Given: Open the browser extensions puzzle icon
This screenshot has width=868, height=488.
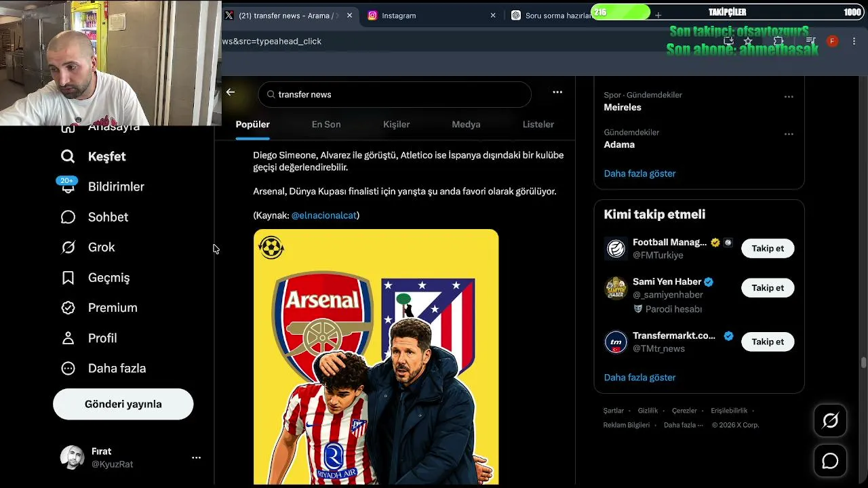Looking at the screenshot, I should [x=778, y=41].
